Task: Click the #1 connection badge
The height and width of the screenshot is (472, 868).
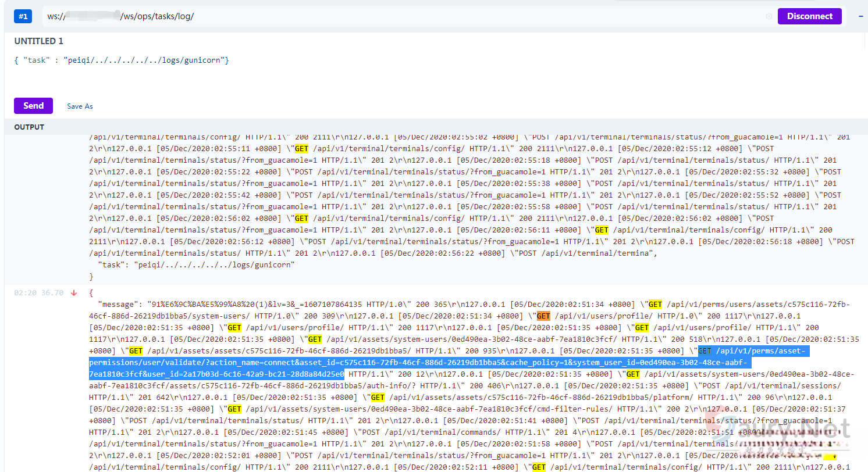Action: [x=23, y=16]
